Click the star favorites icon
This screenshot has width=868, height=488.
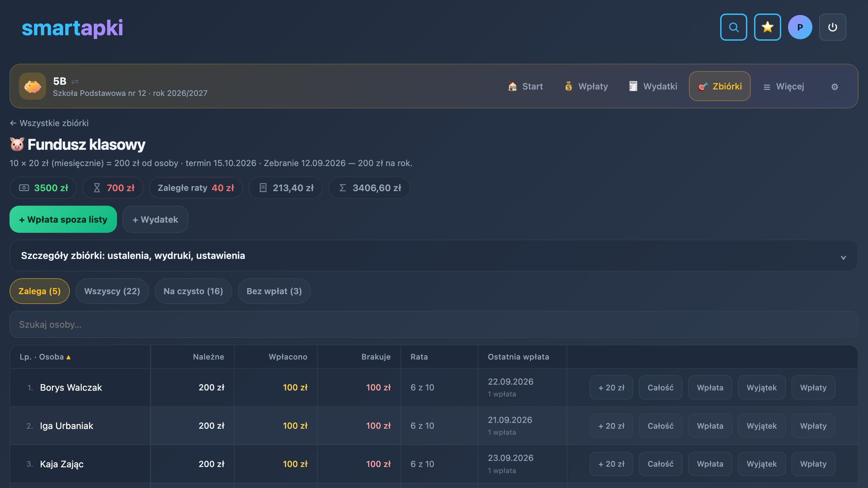pos(767,27)
